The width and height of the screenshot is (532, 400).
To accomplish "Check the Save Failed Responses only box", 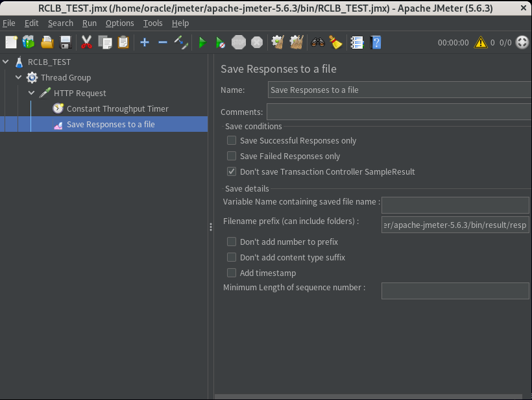I will (x=232, y=156).
